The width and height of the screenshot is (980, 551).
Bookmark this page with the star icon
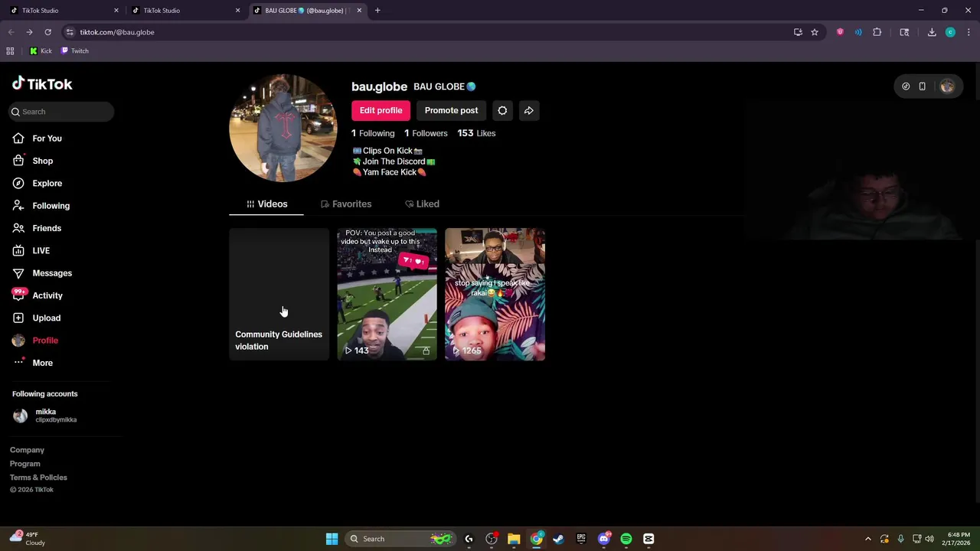click(815, 32)
